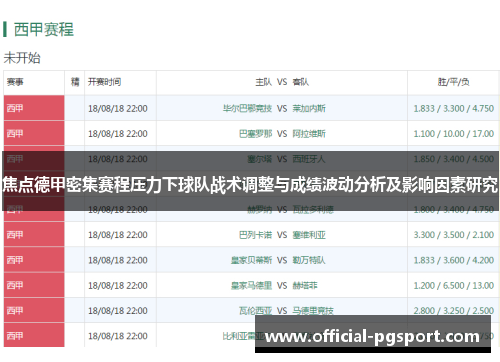
Task: Click the 18/08/18 22:00 time in 皇家贝蒂斯 row
Action: [x=118, y=260]
